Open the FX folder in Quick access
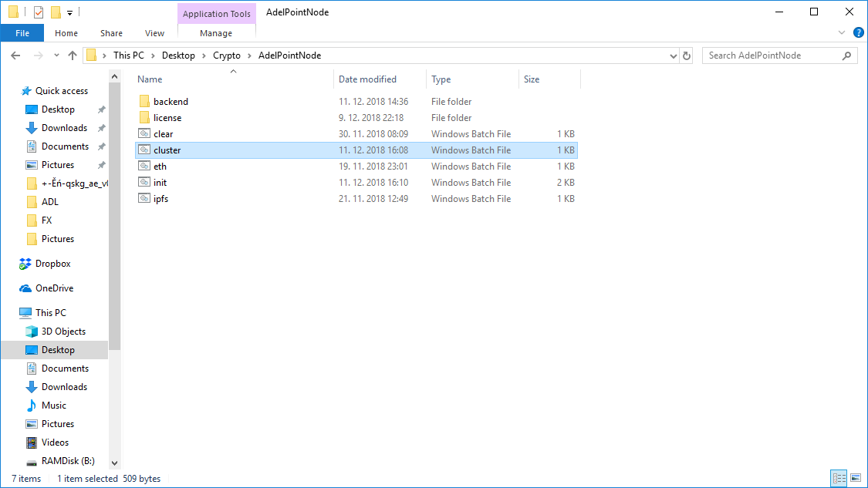The width and height of the screenshot is (868, 488). tap(46, 220)
